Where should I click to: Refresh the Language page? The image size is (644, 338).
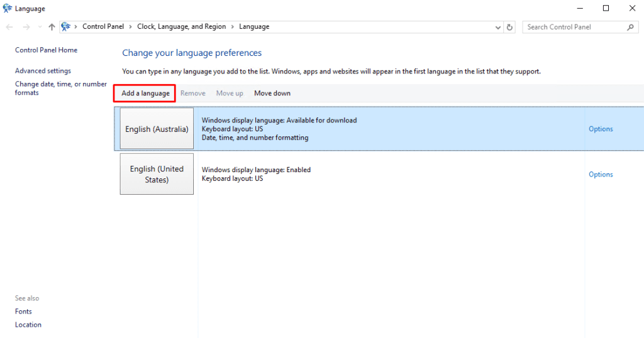[509, 28]
